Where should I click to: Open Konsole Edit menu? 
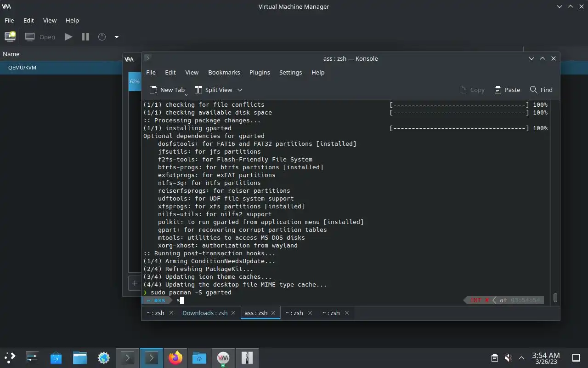click(x=170, y=72)
